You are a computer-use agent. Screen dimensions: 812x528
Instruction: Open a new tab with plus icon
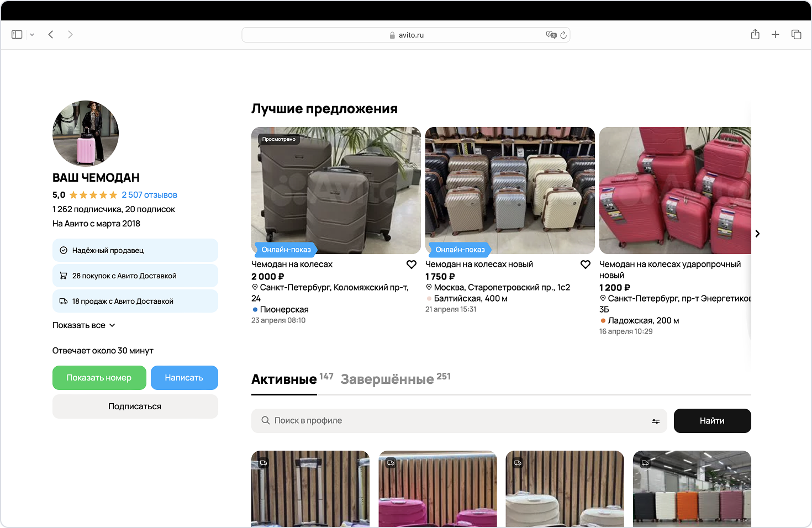pyautogui.click(x=776, y=35)
